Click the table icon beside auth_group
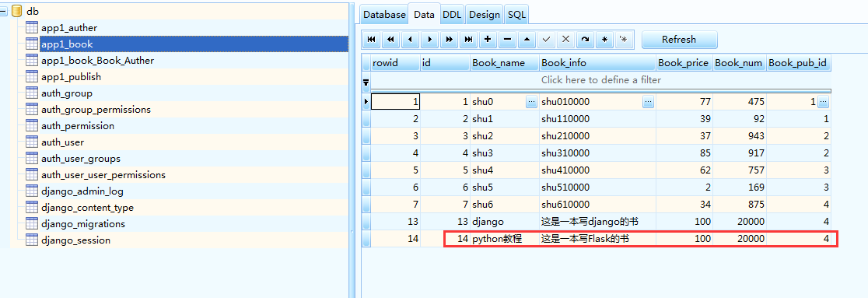Screen dimensions: 868x298 coord(32,93)
